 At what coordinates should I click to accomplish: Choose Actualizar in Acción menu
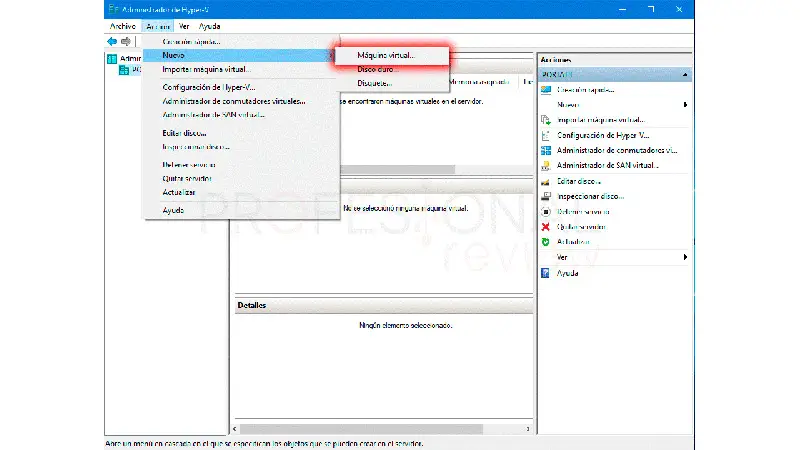[x=241, y=192]
